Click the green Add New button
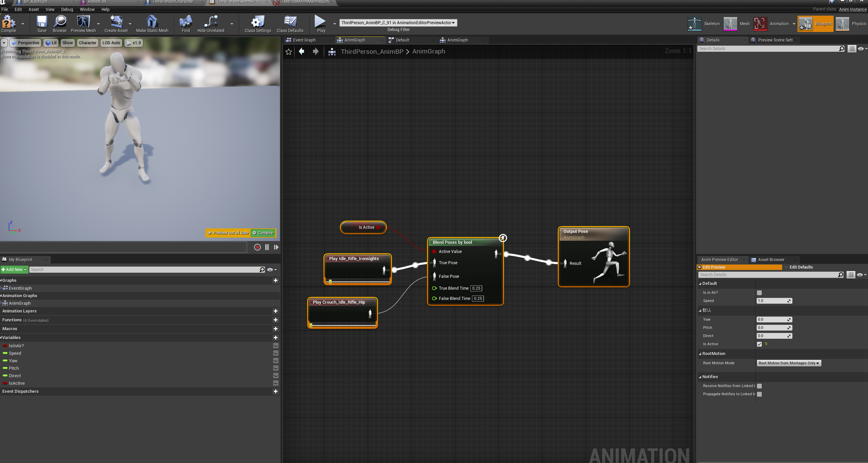Image resolution: width=868 pixels, height=463 pixels. click(x=14, y=270)
